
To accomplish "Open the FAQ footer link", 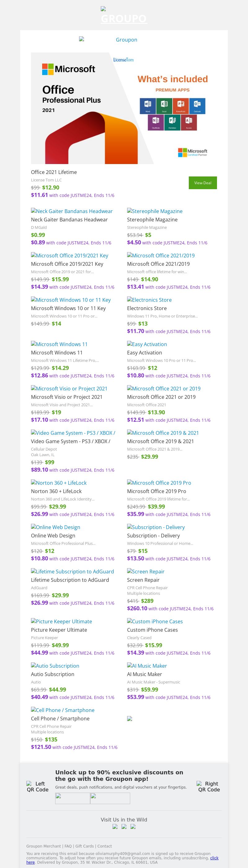I will pyautogui.click(x=68, y=846).
